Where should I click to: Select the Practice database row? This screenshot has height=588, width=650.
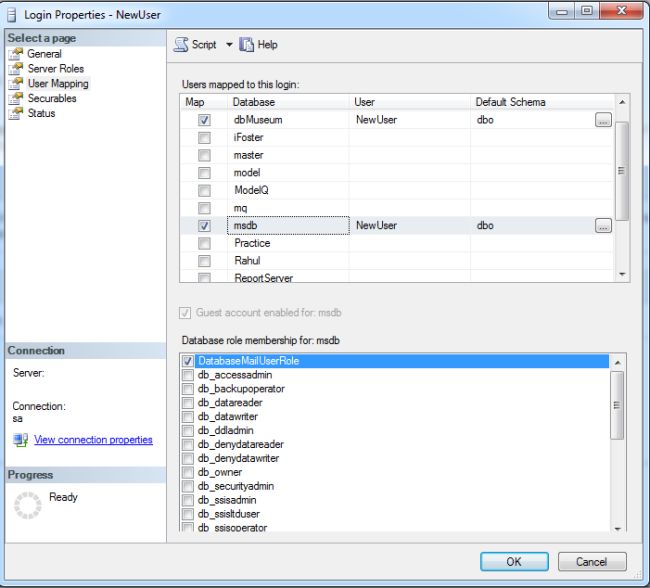(397, 243)
